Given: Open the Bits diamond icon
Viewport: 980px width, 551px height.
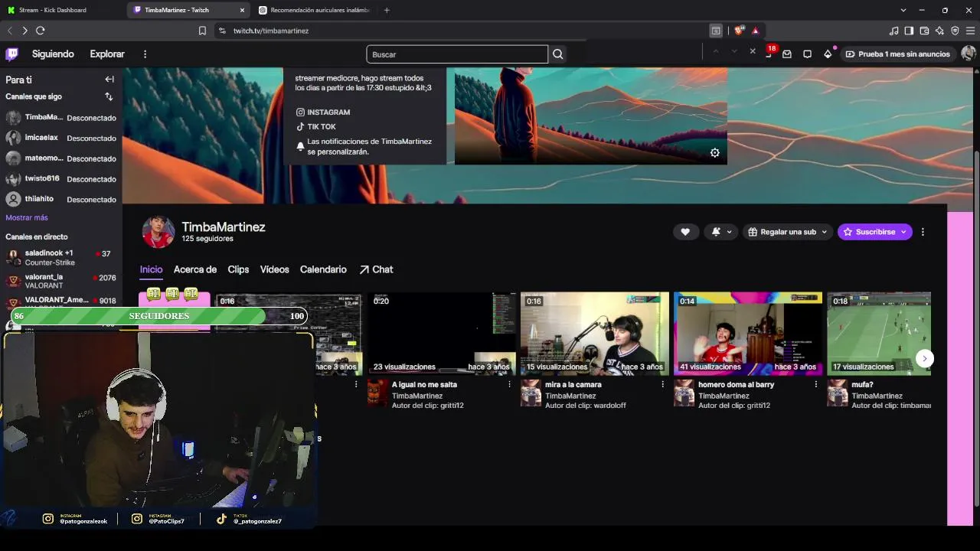Looking at the screenshot, I should (828, 54).
